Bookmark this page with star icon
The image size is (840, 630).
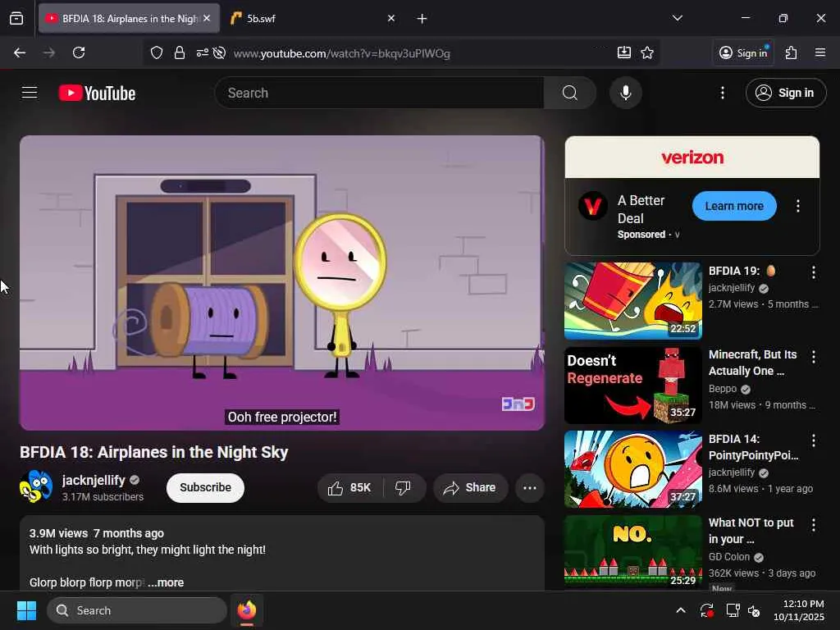tap(647, 52)
